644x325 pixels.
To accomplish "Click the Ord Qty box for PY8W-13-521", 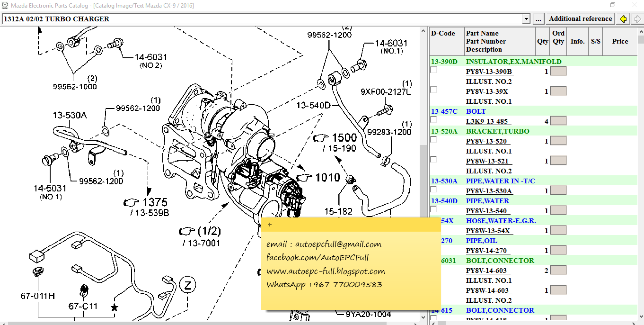I will pos(558,161).
